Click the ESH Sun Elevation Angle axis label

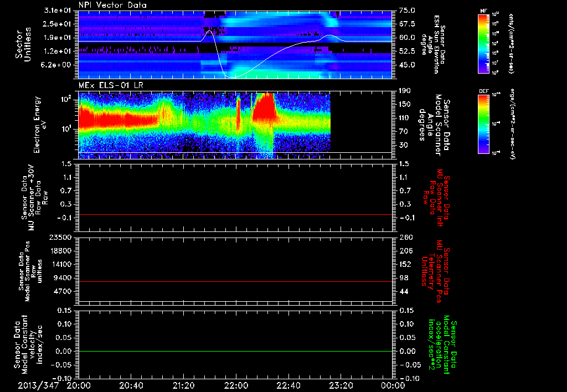tap(433, 44)
